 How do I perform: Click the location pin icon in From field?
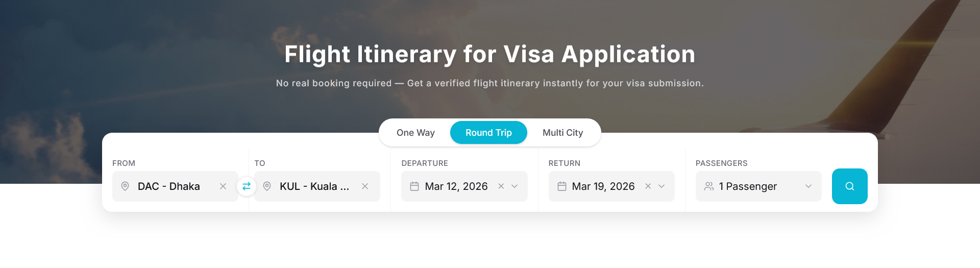tap(125, 186)
